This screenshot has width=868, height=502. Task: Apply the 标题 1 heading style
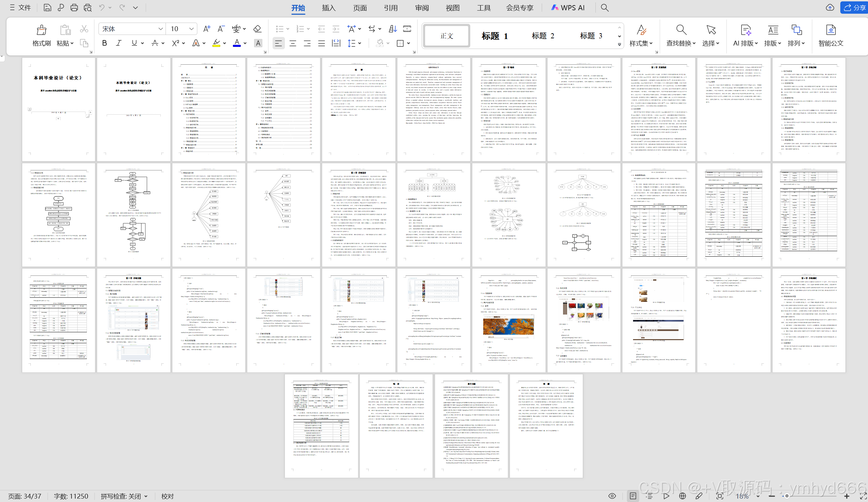(494, 36)
